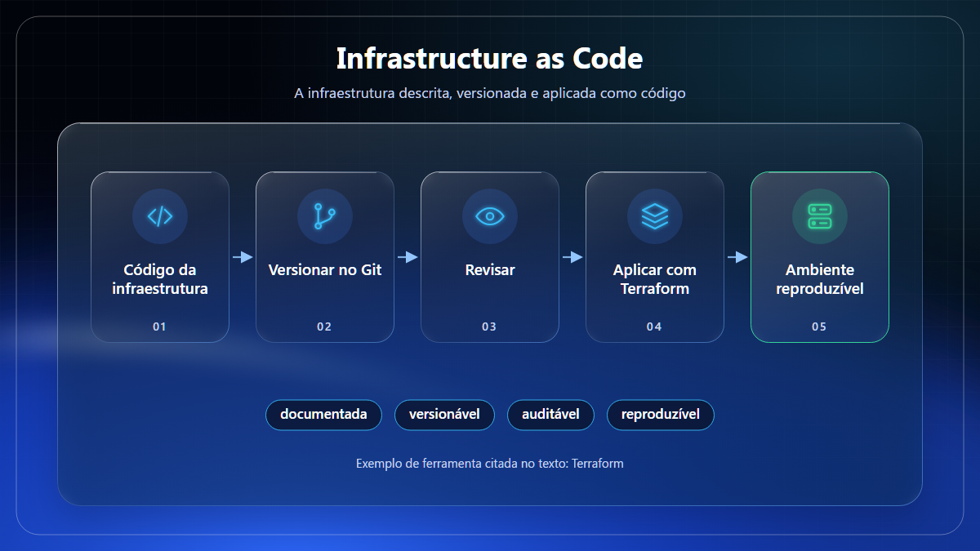The image size is (980, 551).
Task: Click the Ambiente reproduzível label
Action: (820, 279)
